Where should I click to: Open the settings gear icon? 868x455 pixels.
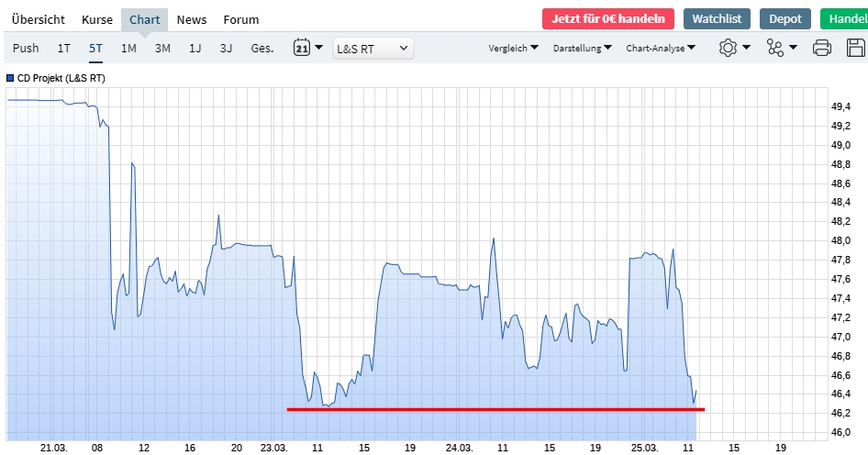pyautogui.click(x=728, y=48)
